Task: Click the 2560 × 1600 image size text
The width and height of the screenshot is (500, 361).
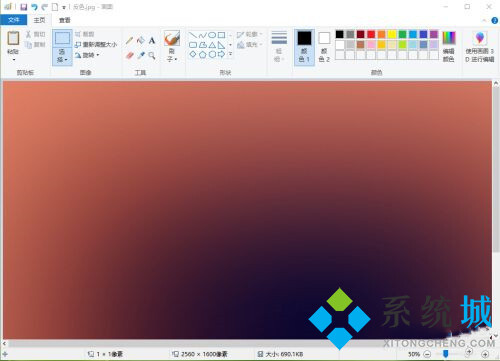Action: (x=204, y=354)
